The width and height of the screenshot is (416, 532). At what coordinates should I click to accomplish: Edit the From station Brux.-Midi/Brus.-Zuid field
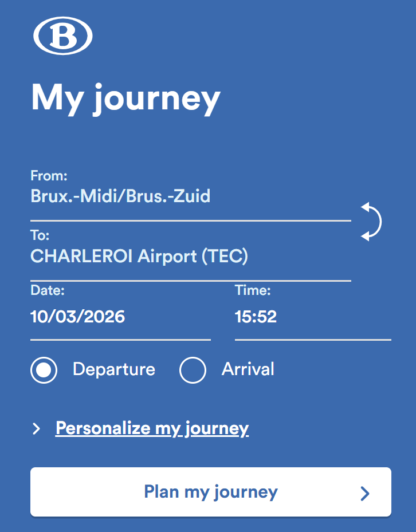120,196
